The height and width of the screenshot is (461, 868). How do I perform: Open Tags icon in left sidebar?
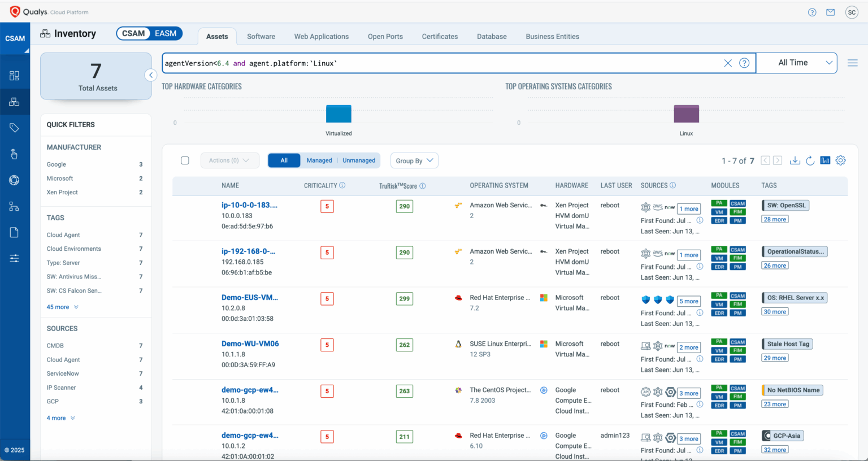pos(14,128)
